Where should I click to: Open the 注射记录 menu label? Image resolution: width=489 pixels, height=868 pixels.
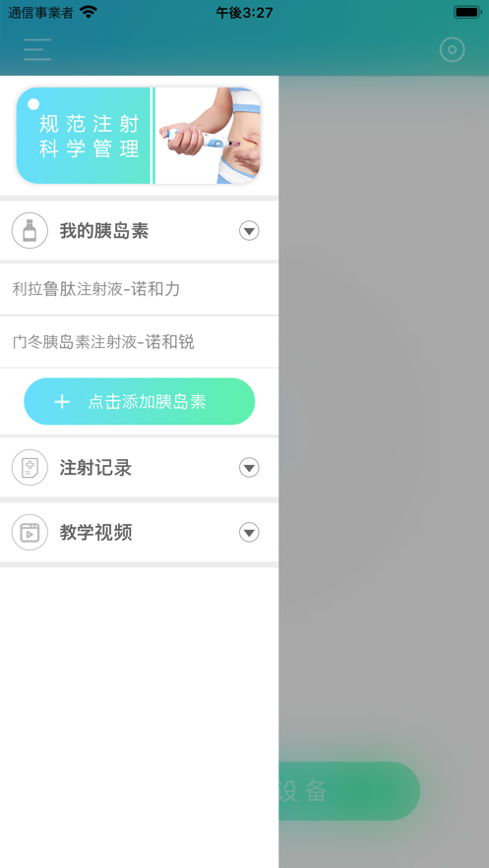pos(95,468)
